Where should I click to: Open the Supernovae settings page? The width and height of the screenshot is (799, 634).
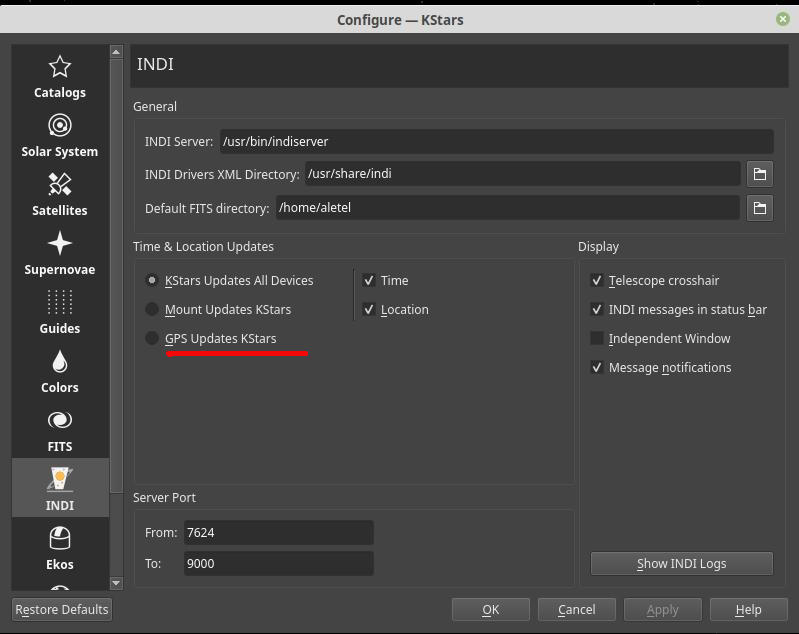(x=60, y=254)
